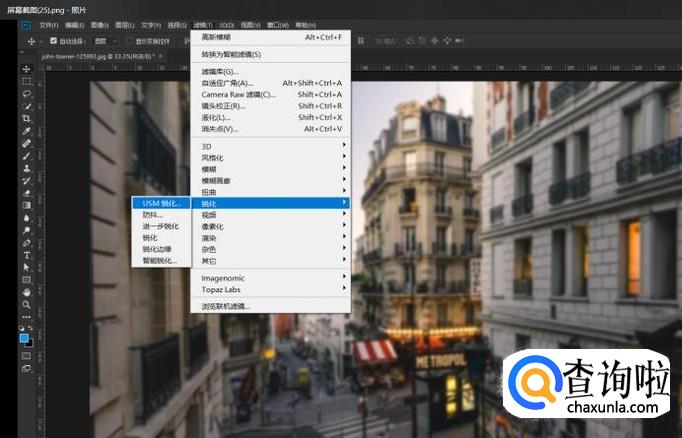This screenshot has width=682, height=438.
Task: Select the Move tool in the toolbar
Action: (x=27, y=69)
